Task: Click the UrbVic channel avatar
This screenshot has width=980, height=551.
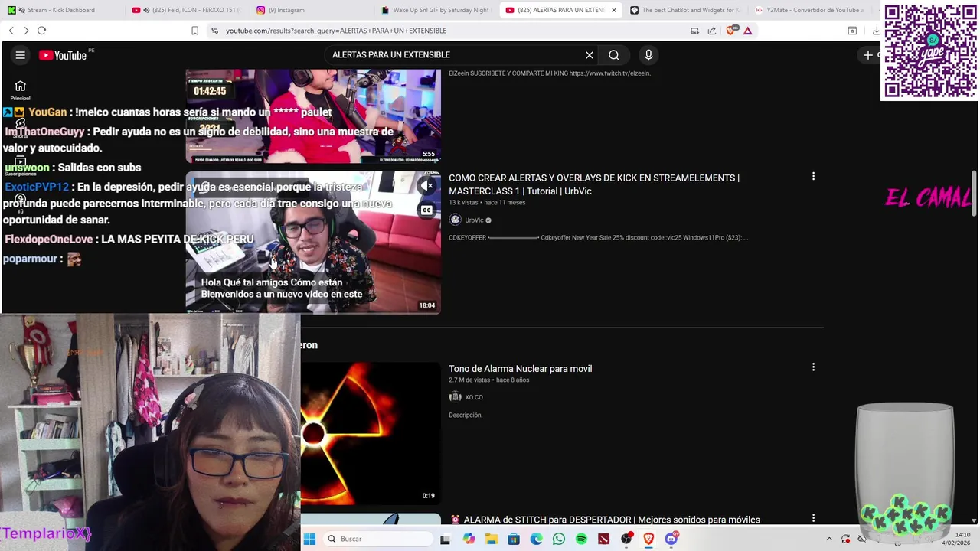Action: 456,220
